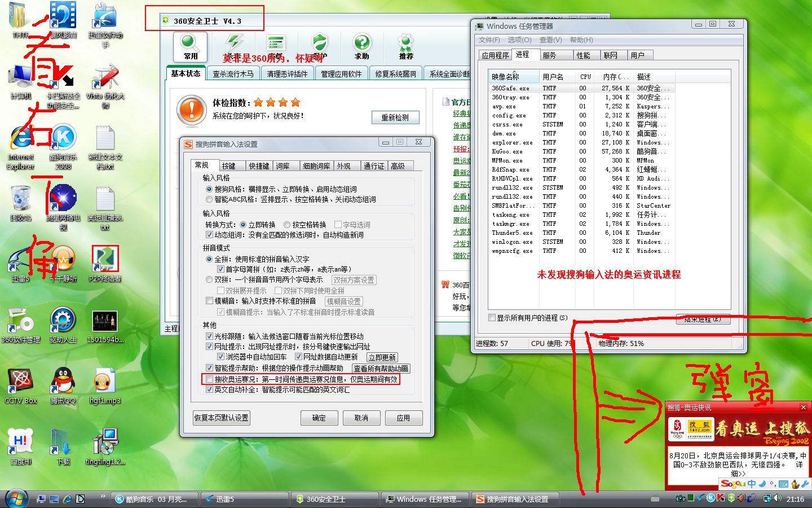812x508 pixels.
Task: Select the 新建文本文档.txt desktop file
Action: tap(105, 147)
